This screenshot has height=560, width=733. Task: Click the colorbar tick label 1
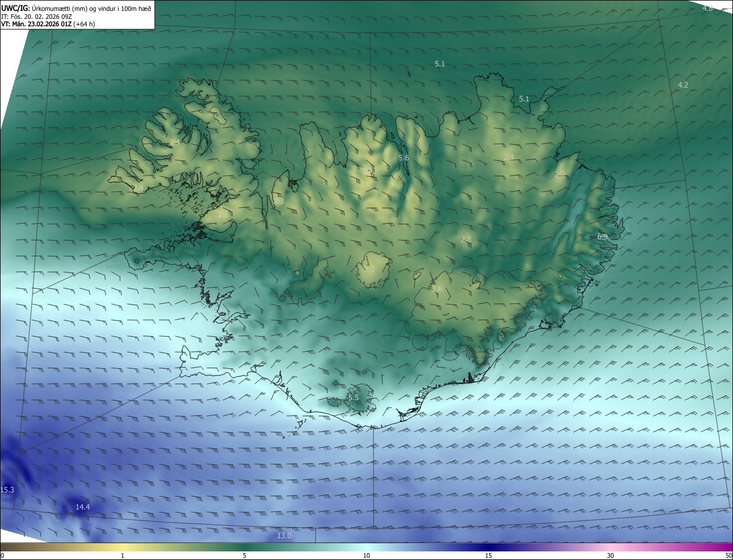pos(123,555)
